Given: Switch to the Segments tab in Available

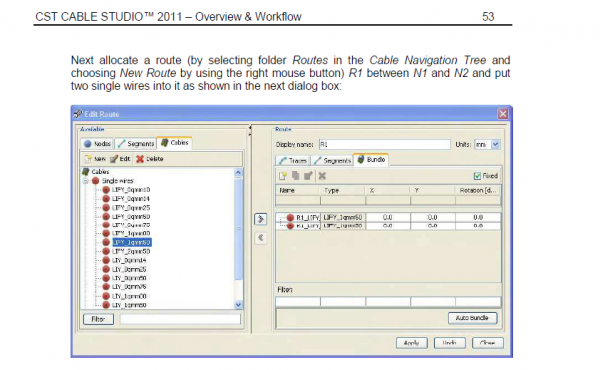Looking at the screenshot, I should [x=136, y=143].
